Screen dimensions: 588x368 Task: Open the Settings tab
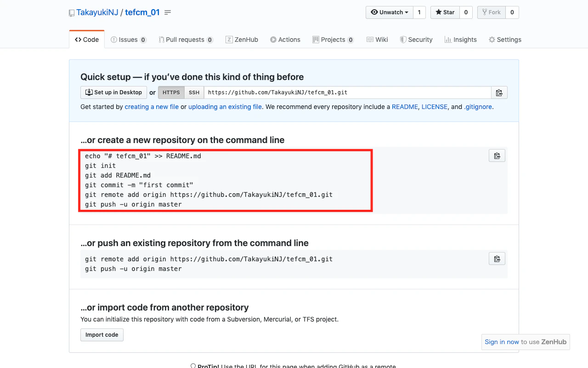click(x=505, y=40)
